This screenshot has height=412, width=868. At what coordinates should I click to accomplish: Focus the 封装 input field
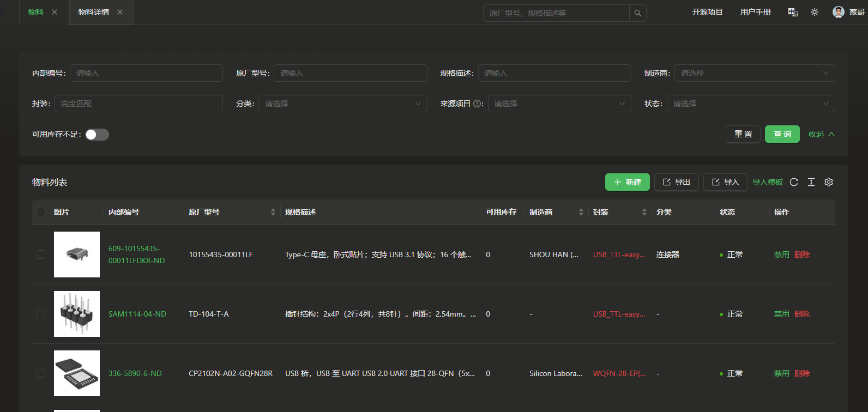pos(138,104)
